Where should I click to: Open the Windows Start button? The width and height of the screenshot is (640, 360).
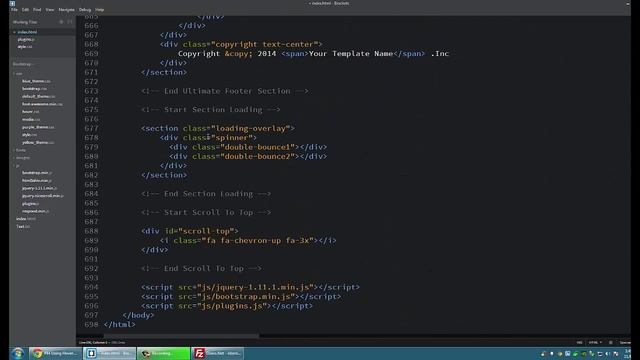pyautogui.click(x=17, y=353)
